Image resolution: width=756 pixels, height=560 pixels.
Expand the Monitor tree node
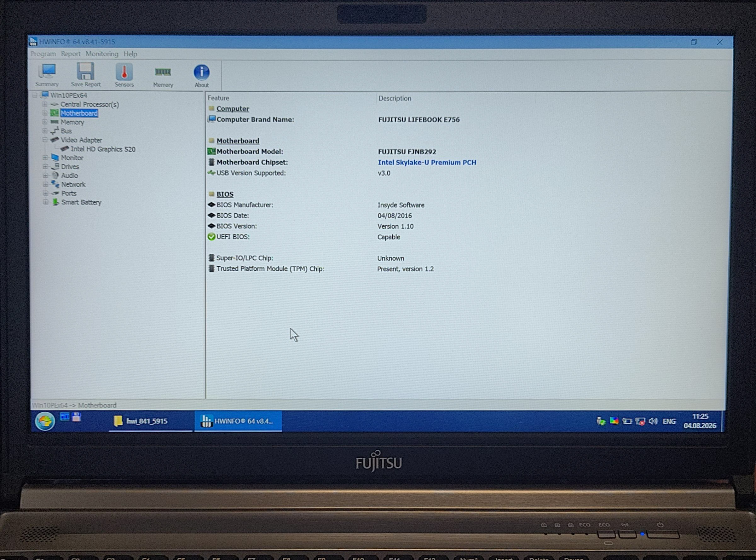45,158
